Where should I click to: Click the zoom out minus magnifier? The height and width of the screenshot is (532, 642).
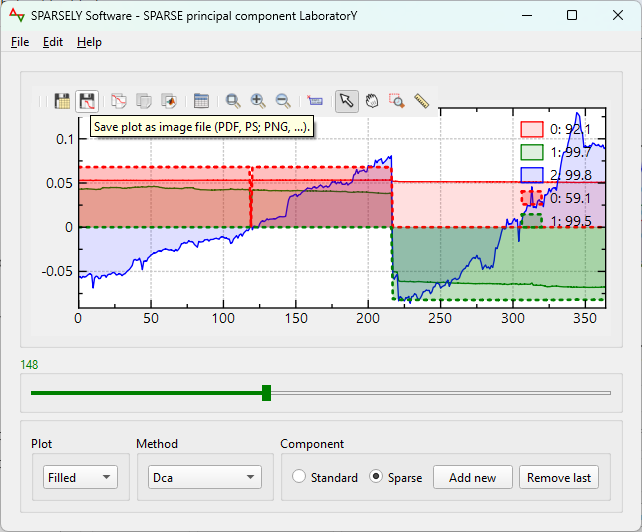click(x=283, y=101)
